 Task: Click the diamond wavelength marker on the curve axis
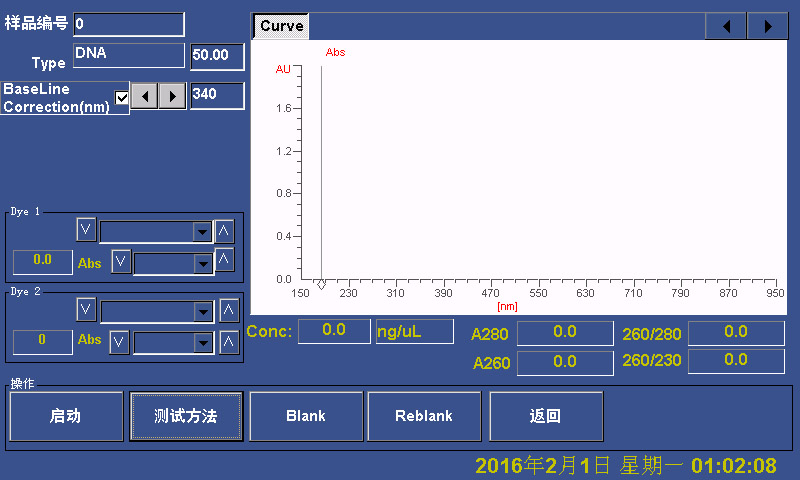click(321, 285)
